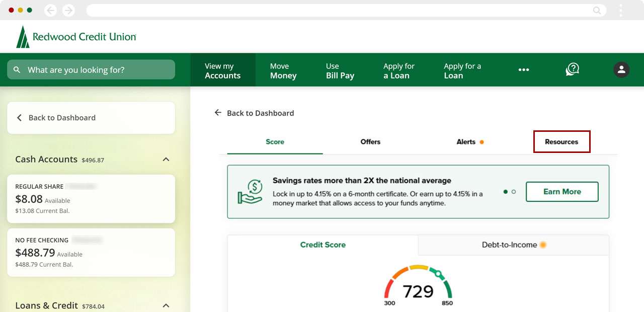Open the help chat bubble icon
Screen dimensions: 644x312
click(x=572, y=69)
